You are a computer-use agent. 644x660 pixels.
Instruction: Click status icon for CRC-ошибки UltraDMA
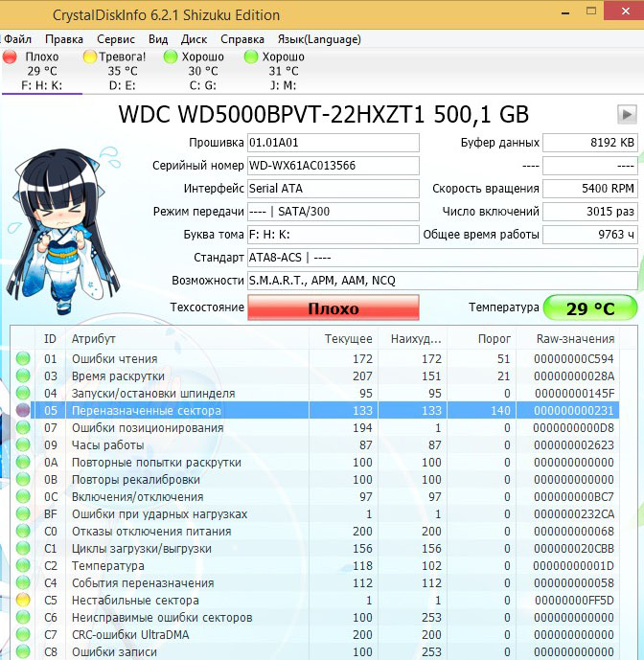coord(23,635)
